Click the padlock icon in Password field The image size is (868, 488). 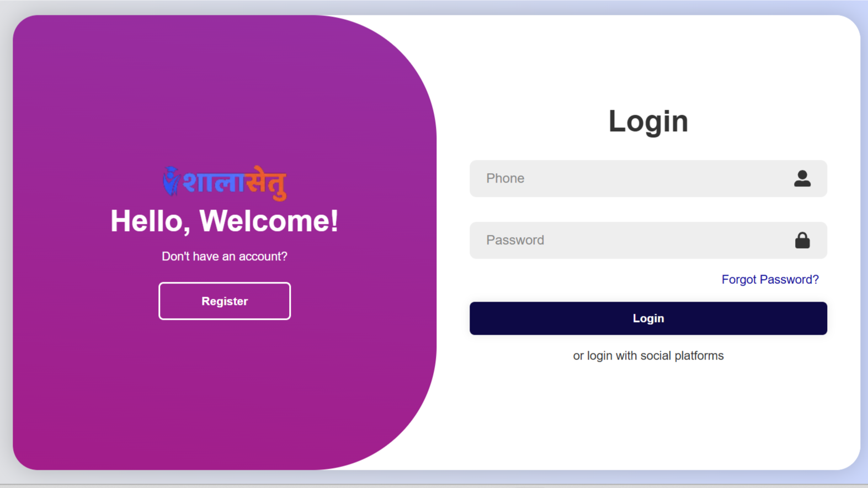(802, 240)
